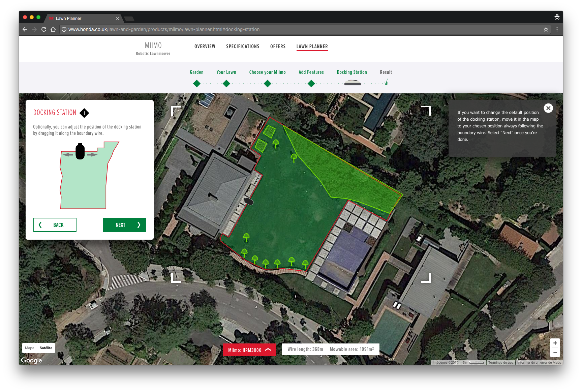This screenshot has width=582, height=392.
Task: Click the Result grass icon
Action: coord(387,82)
